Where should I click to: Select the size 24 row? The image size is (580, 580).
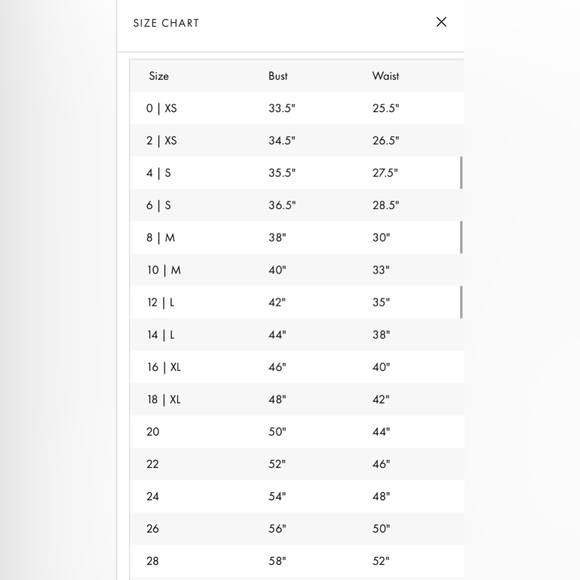297,496
